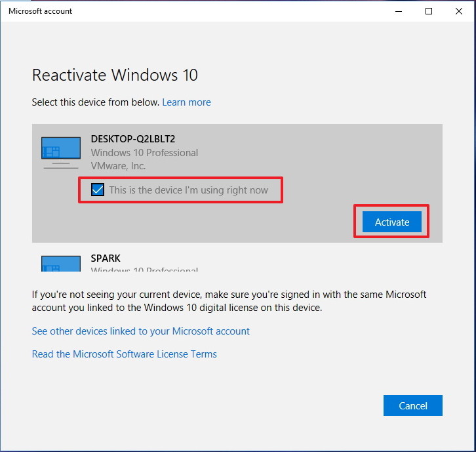
Task: Close the Microsoft account dialog
Action: tap(459, 11)
